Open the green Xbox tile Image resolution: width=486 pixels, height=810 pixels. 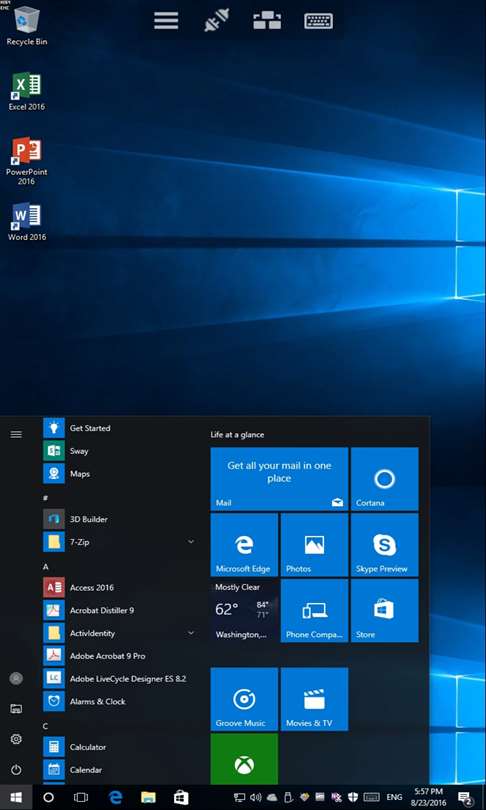coord(244,759)
